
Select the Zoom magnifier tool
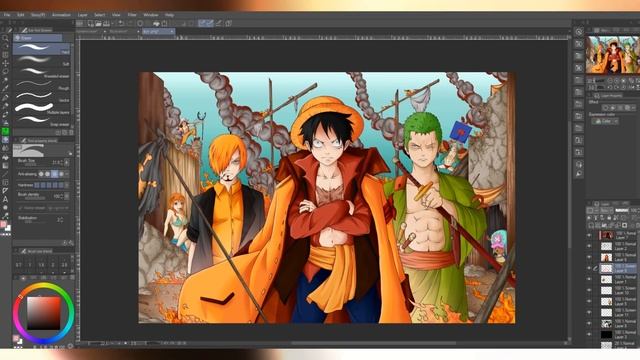click(x=5, y=38)
